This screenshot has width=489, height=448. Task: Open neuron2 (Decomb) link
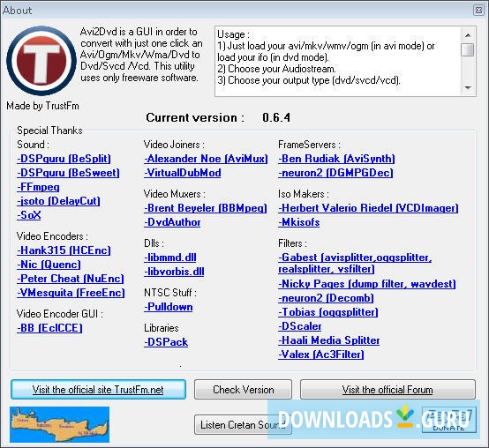[x=326, y=298]
